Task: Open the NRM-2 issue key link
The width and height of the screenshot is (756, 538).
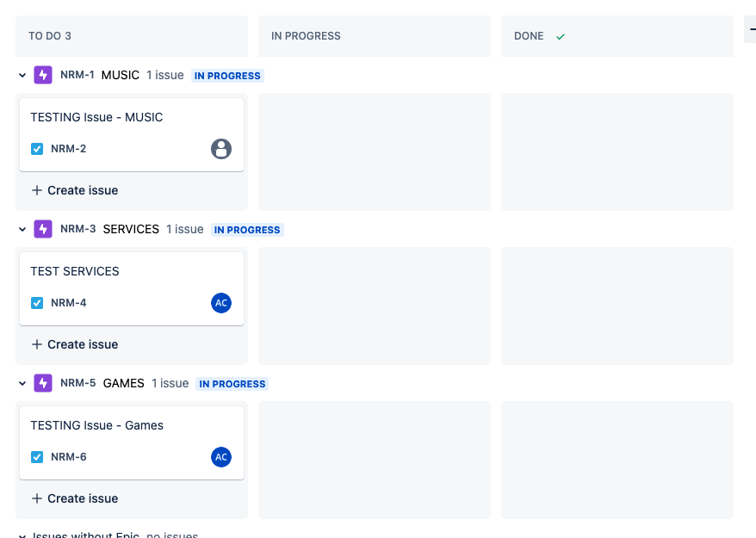Action: pyautogui.click(x=69, y=149)
